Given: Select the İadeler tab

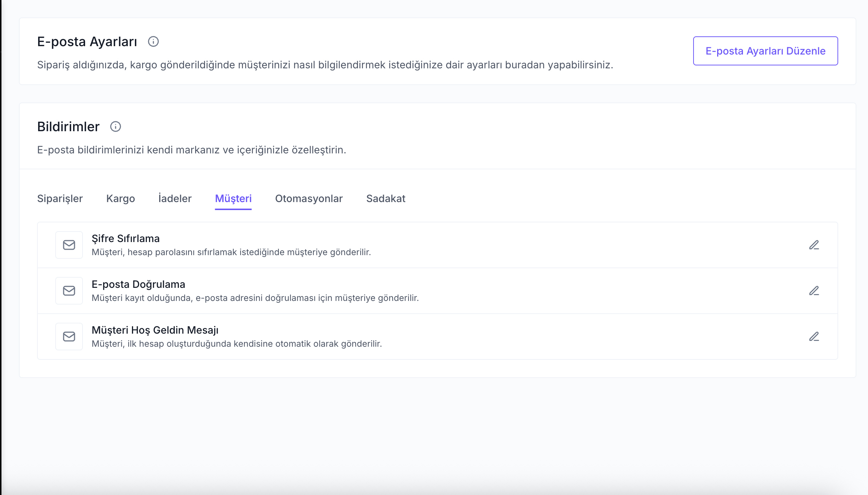Looking at the screenshot, I should (x=175, y=198).
